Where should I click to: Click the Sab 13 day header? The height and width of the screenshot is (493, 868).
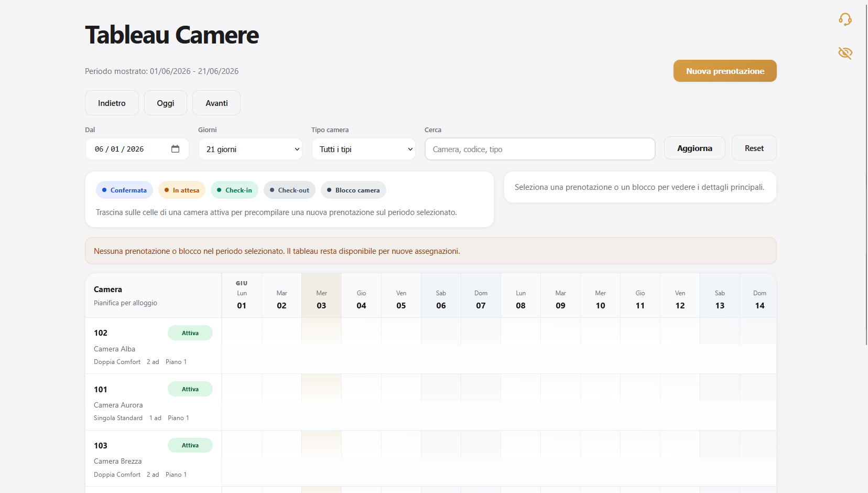click(x=720, y=295)
